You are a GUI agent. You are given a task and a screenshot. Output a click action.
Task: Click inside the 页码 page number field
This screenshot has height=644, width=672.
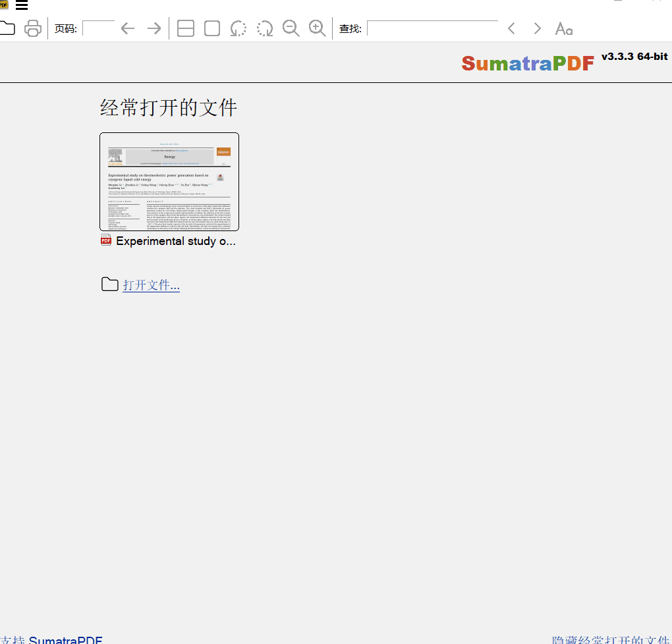98,28
